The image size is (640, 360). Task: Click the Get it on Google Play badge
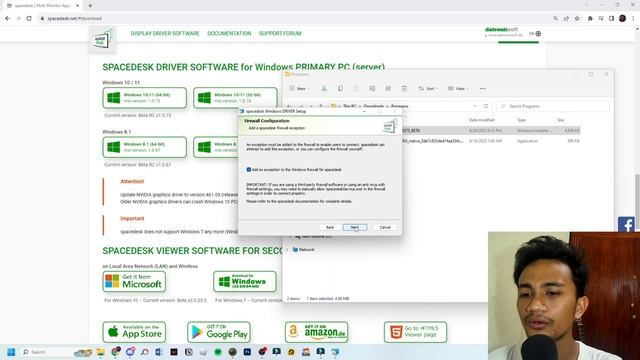click(219, 332)
